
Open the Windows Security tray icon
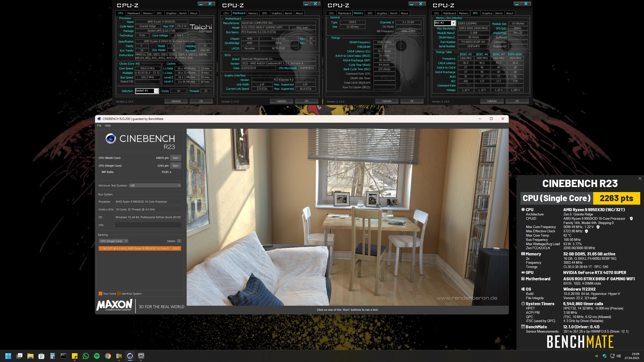(605, 356)
